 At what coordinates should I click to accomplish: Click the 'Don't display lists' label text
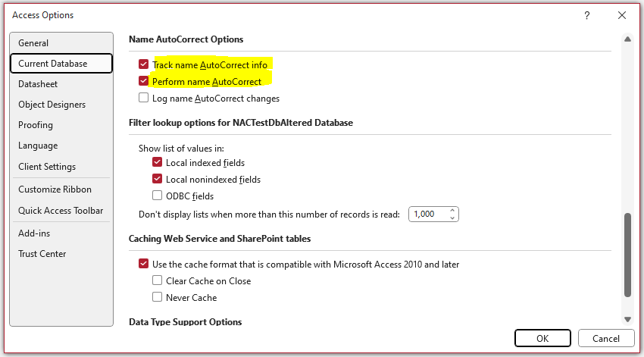coord(269,215)
